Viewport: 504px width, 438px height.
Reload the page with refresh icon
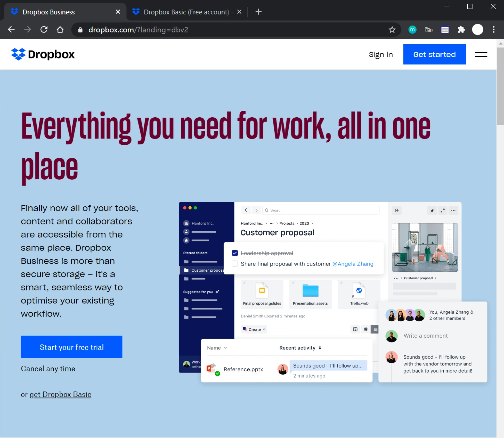44,30
